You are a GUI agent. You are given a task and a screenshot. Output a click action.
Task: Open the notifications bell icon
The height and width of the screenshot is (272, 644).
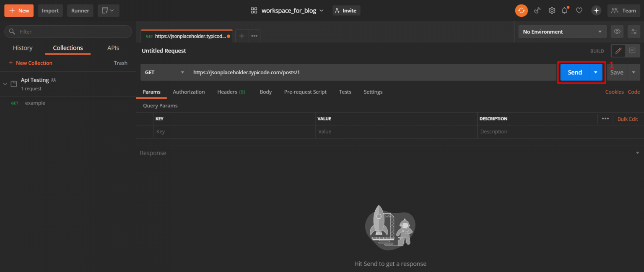pos(565,10)
